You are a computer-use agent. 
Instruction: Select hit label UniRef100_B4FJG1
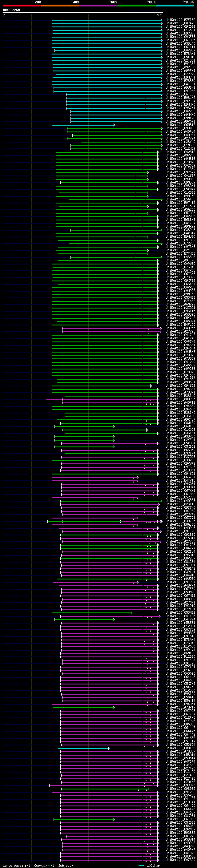[180, 84]
